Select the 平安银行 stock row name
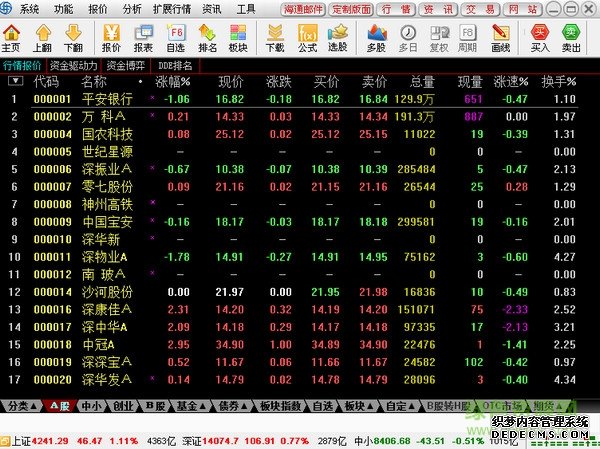600x449 pixels. [107, 99]
